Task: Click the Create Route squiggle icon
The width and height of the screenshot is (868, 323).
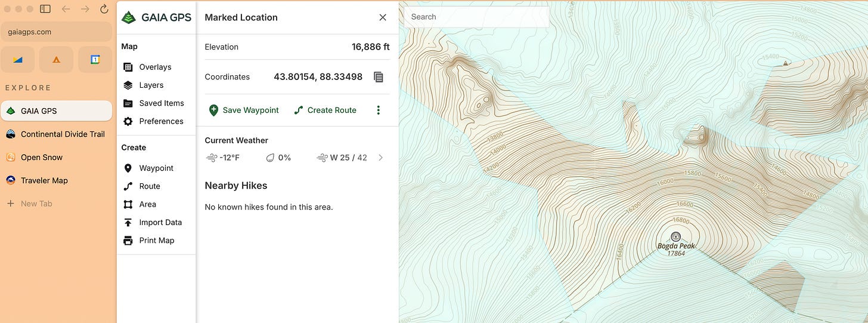Action: (299, 110)
